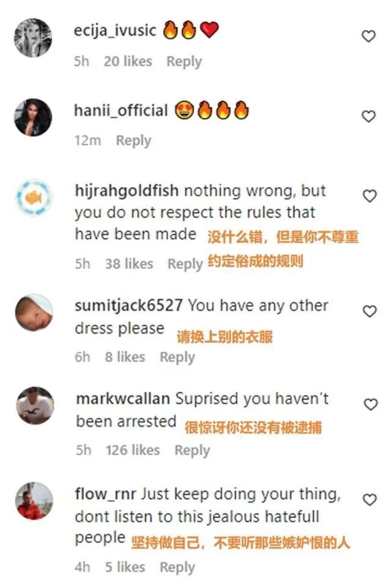
Task: Tap heart next to markwcallan comment
Action: (371, 404)
